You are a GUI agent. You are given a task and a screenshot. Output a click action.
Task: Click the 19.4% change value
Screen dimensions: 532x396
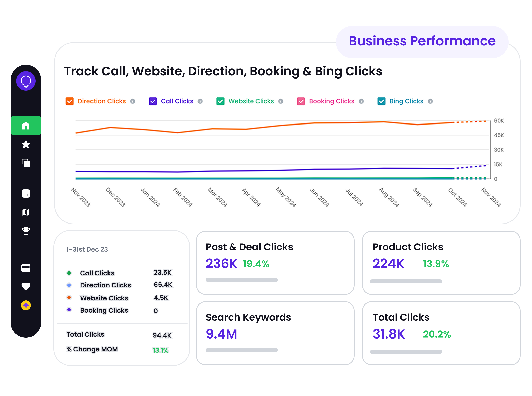point(256,264)
